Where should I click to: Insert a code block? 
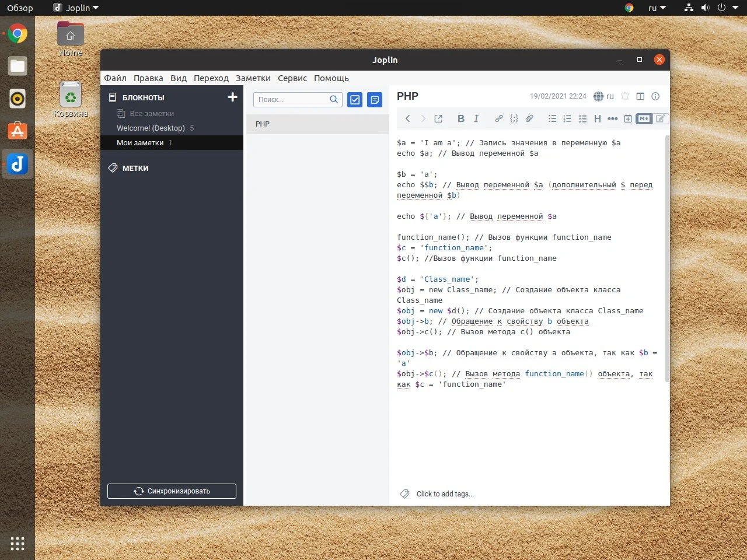point(514,118)
